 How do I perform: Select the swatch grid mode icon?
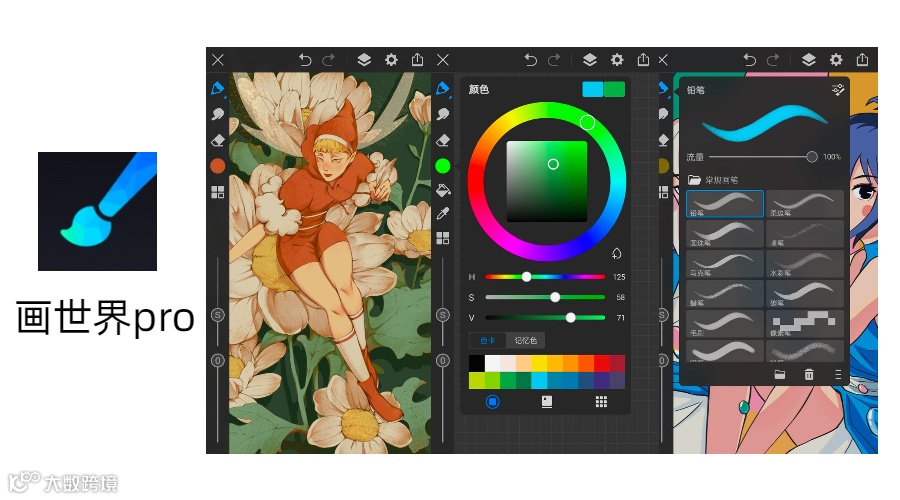601,402
